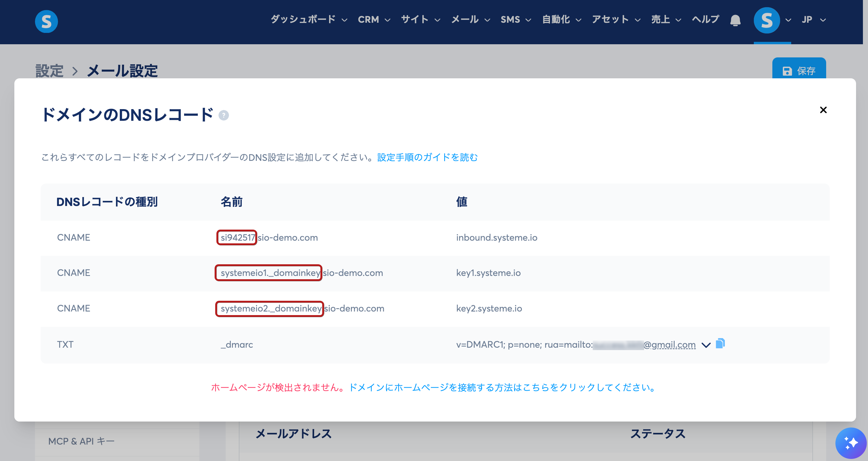
Task: Expand the CRM menu
Action: tap(374, 19)
